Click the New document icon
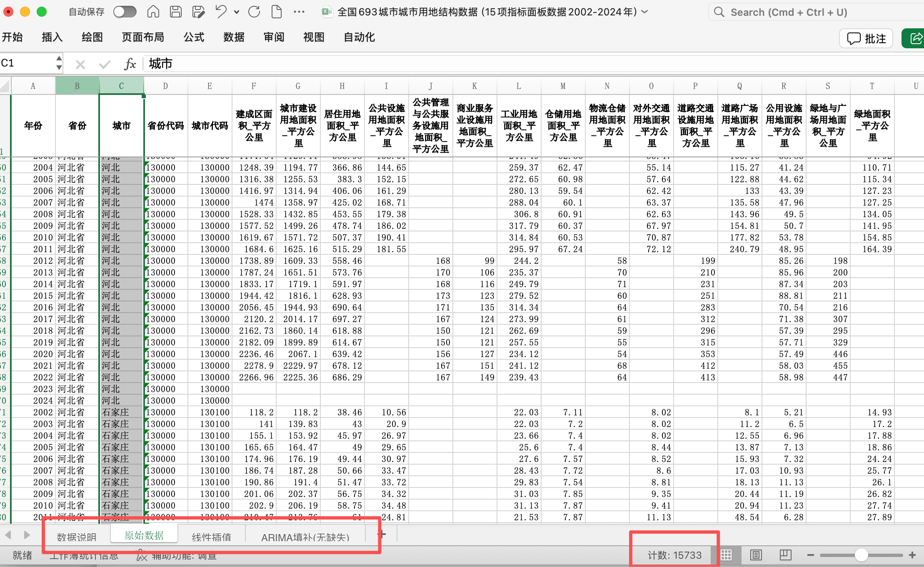This screenshot has width=924, height=567. 277,12
